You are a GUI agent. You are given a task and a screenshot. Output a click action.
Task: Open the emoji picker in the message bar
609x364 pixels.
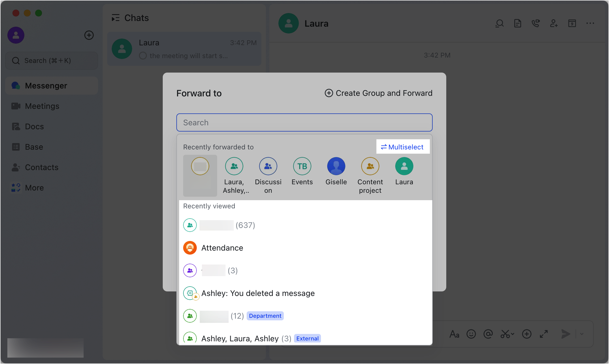tap(471, 334)
